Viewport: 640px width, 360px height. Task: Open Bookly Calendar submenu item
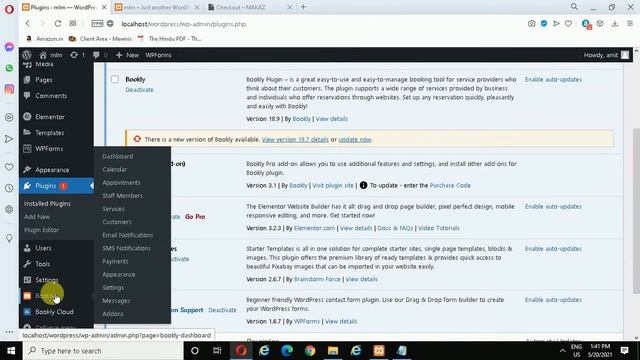[x=114, y=169]
